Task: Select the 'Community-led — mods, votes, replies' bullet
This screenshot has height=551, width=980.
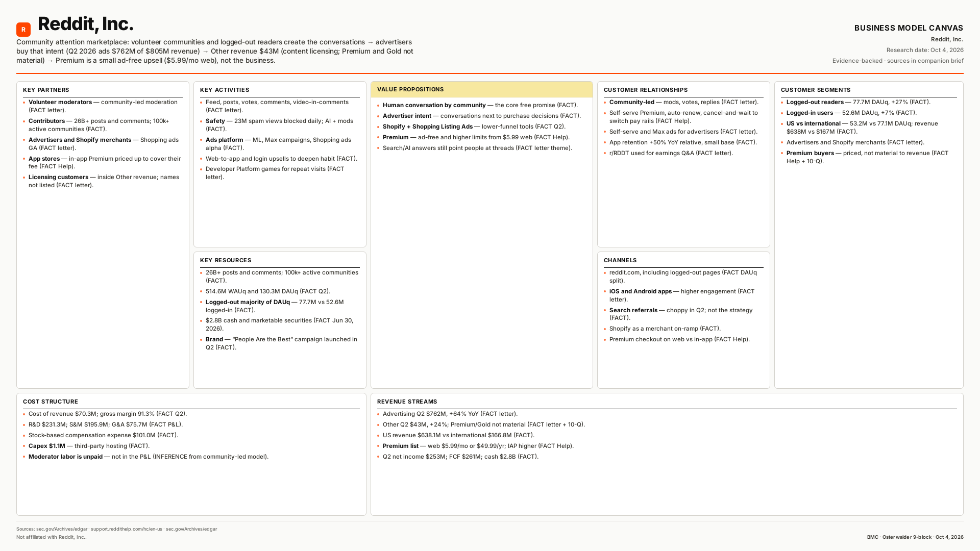Action: pyautogui.click(x=683, y=102)
